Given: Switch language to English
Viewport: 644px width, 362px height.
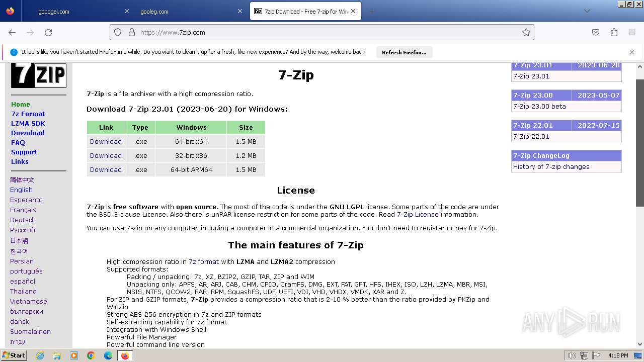Looking at the screenshot, I should (21, 190).
